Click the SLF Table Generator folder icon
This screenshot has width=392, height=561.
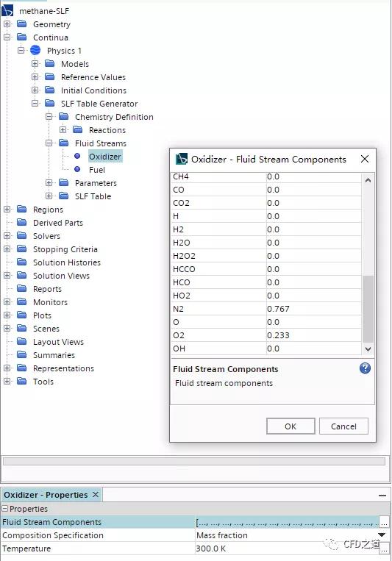50,104
